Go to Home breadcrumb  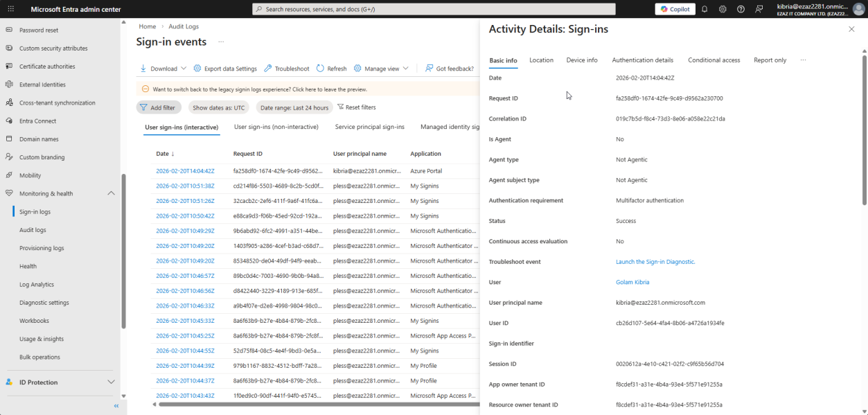click(147, 26)
